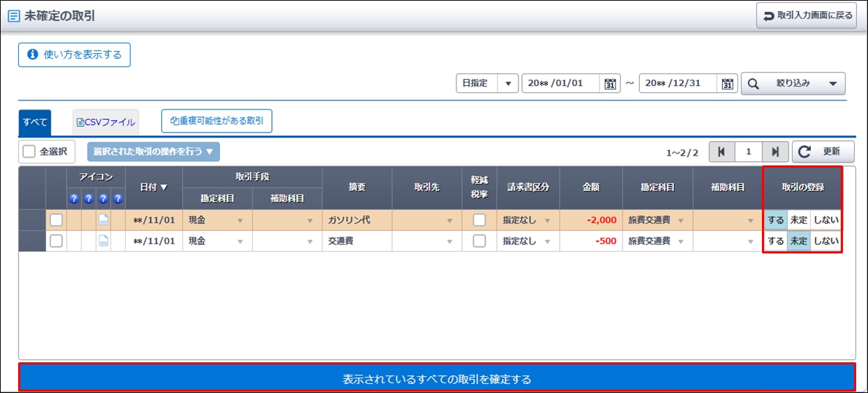Click last blue question mark help icon

pyautogui.click(x=118, y=199)
